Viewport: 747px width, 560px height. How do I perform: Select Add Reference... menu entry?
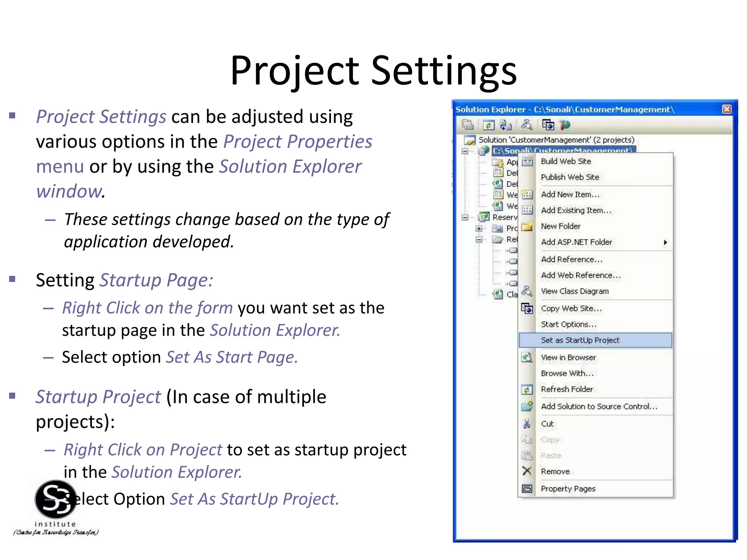(595, 259)
